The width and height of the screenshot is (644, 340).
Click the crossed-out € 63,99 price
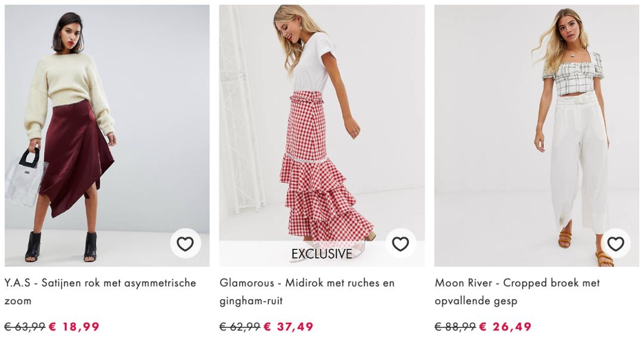24,327
